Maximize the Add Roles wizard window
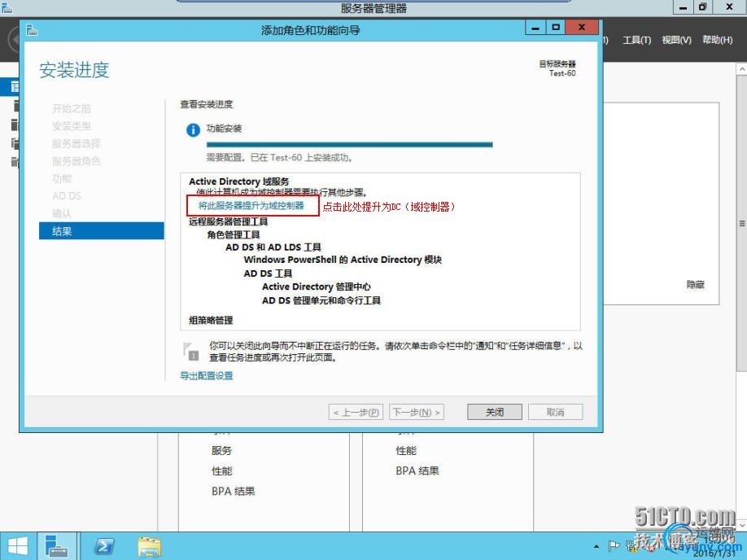 tap(556, 28)
